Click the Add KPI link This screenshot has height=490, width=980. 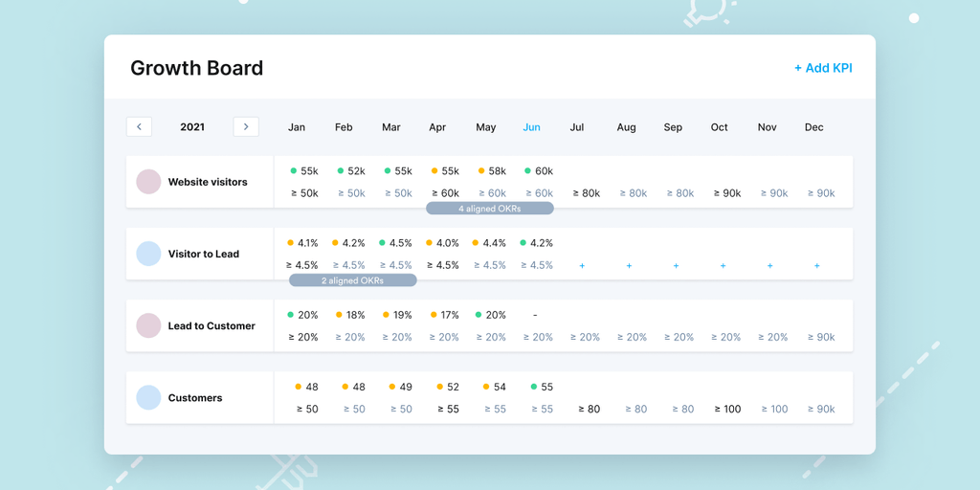[823, 68]
